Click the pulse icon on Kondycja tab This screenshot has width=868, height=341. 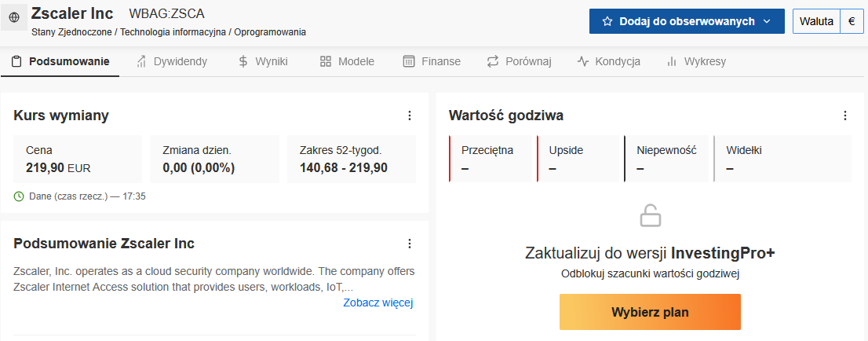coord(582,61)
